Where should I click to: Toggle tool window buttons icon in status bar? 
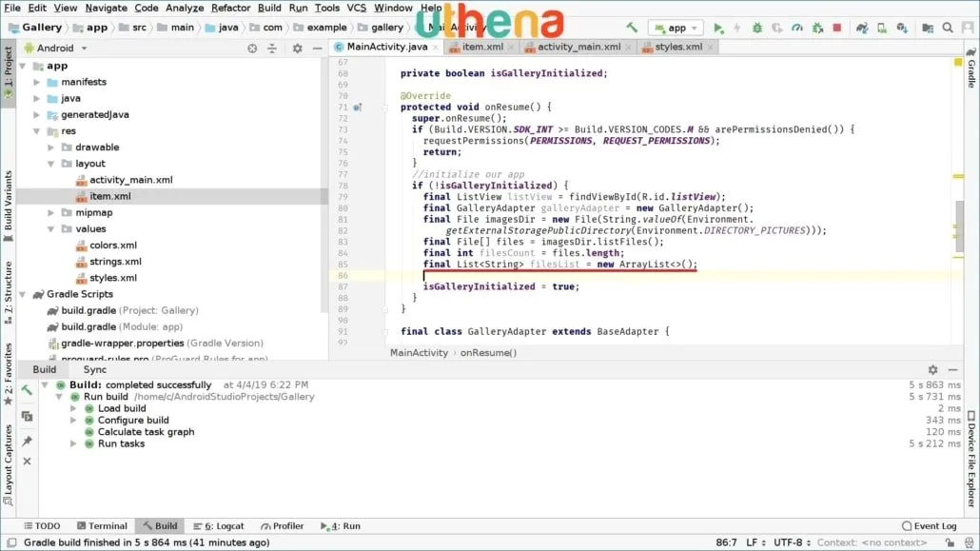[11, 542]
